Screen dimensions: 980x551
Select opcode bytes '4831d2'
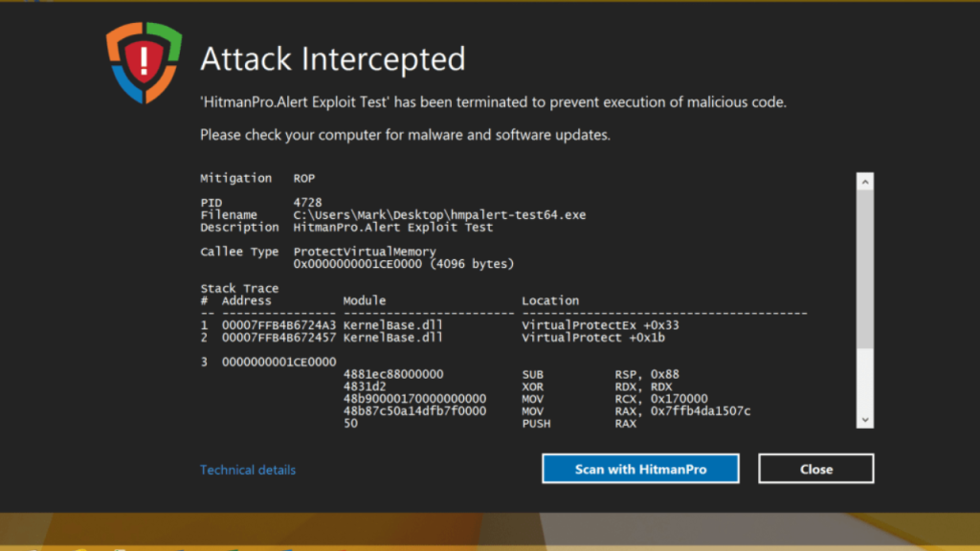tap(365, 386)
